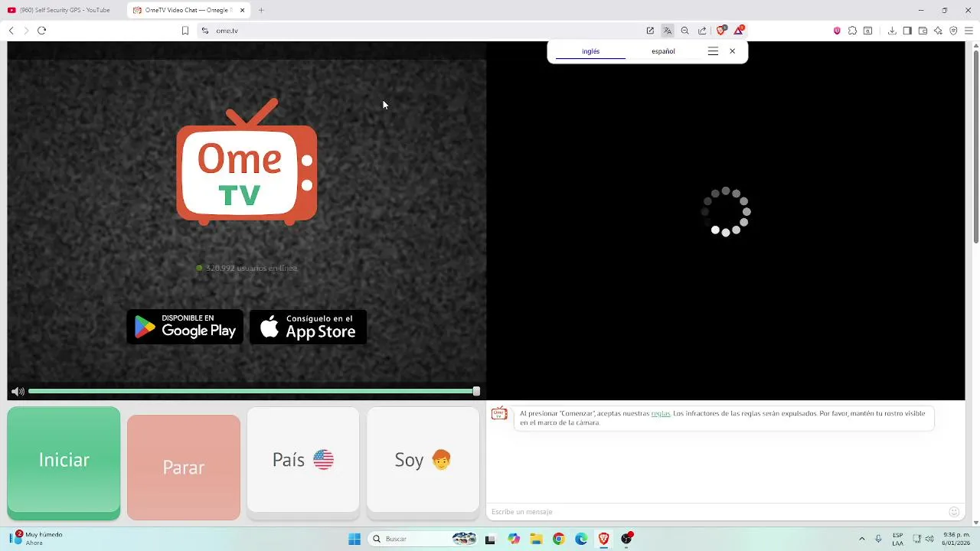Open the Windows Start menu

[x=354, y=539]
